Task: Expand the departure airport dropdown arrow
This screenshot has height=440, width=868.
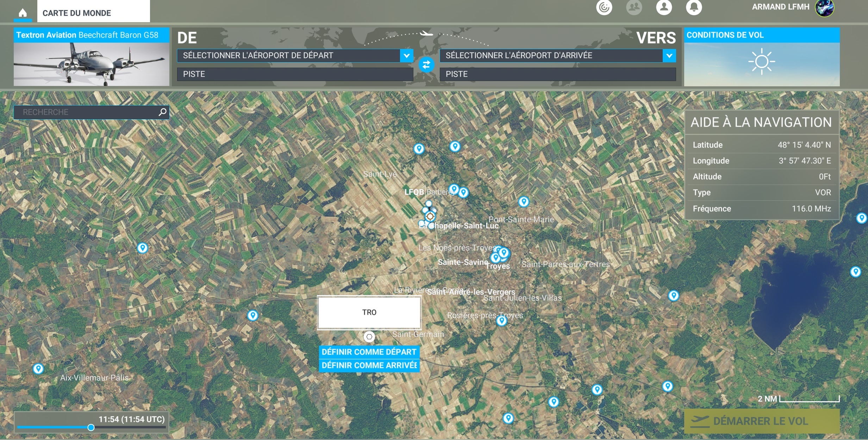Action: 406,56
